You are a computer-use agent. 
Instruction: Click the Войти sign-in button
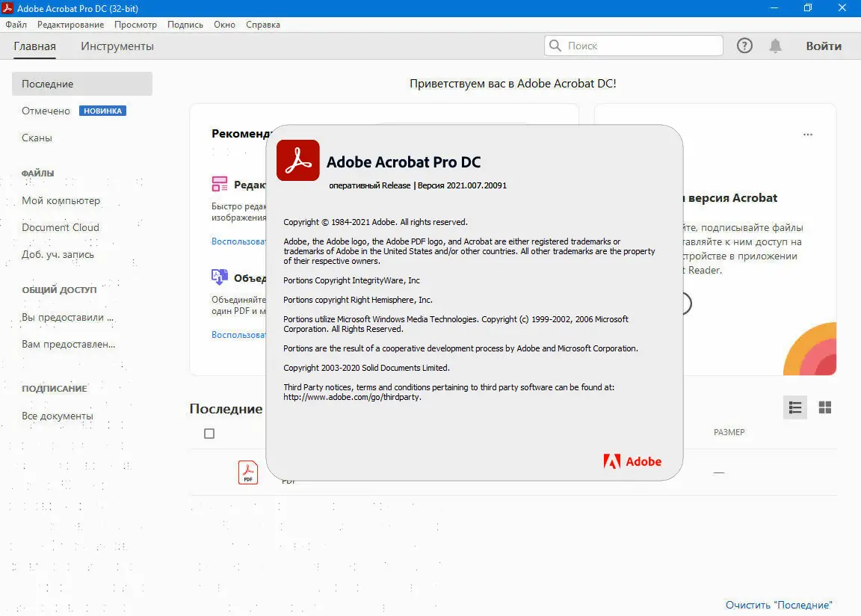pyautogui.click(x=824, y=46)
